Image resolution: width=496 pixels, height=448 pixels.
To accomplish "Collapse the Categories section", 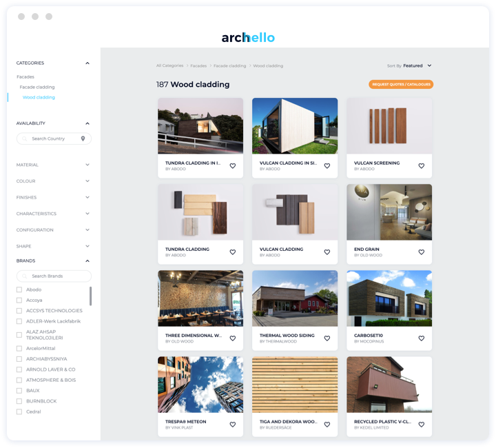I will point(87,63).
